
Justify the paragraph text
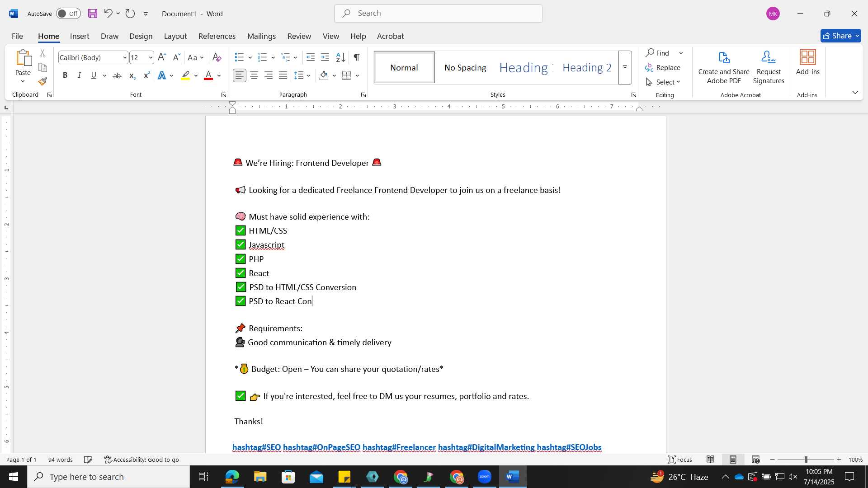pyautogui.click(x=283, y=75)
